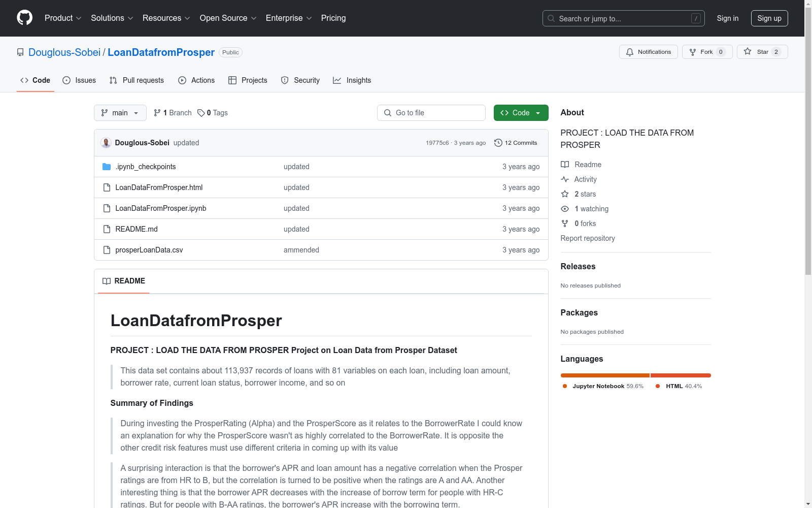The height and width of the screenshot is (508, 812).
Task: Click the Fork icon button
Action: pos(693,52)
